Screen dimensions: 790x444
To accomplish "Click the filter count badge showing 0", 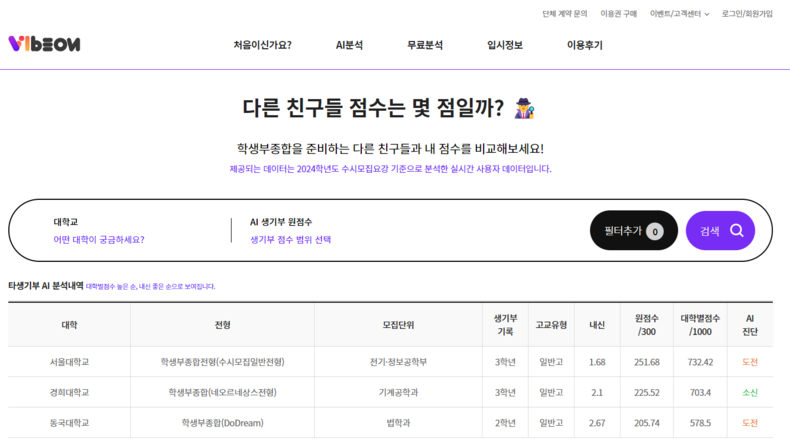I will tap(654, 231).
